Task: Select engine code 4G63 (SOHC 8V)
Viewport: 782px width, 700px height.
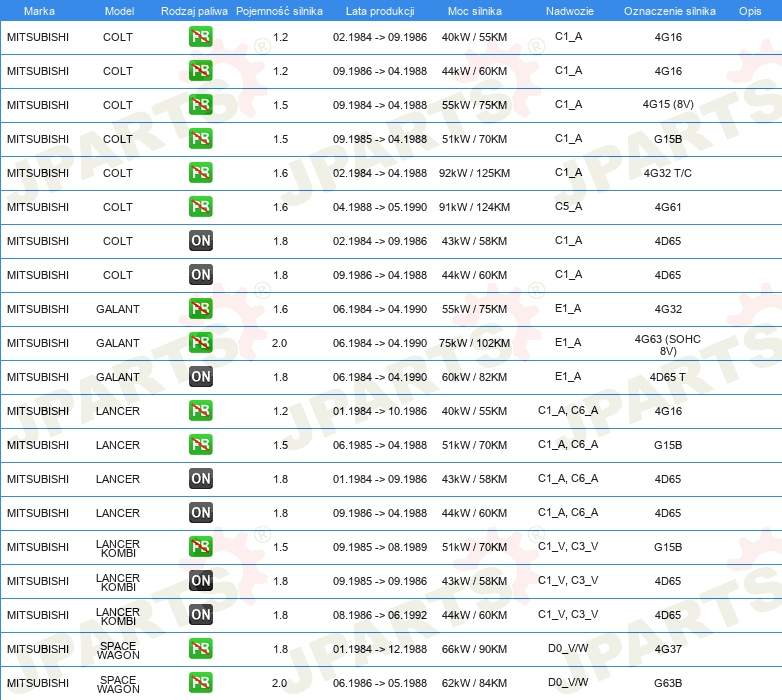Action: click(667, 345)
